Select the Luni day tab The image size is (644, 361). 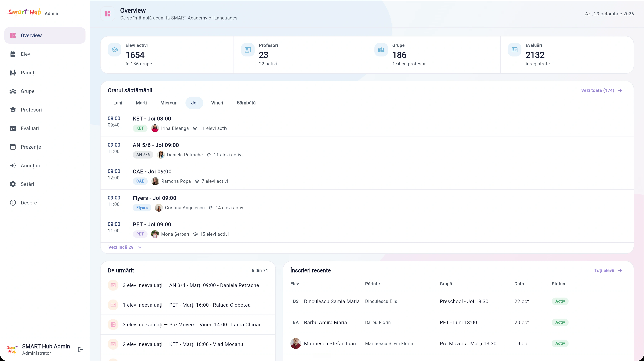coord(118,103)
